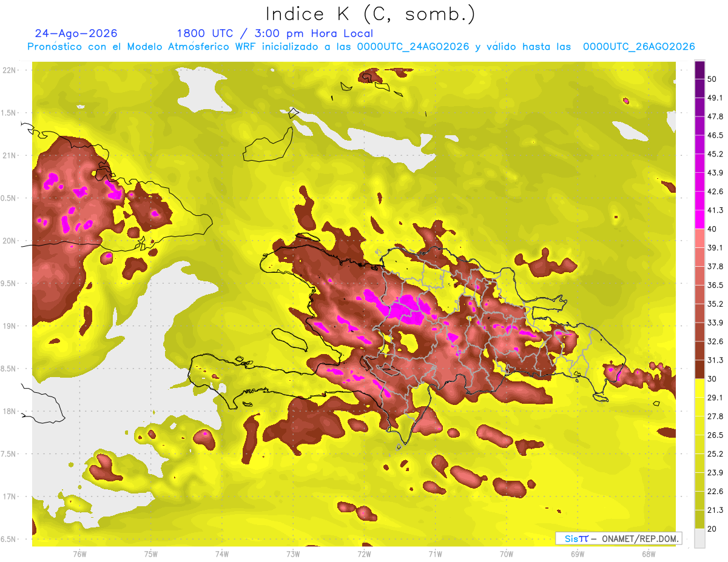Click the 17N latitude label
The width and height of the screenshot is (728, 562).
click(x=10, y=497)
